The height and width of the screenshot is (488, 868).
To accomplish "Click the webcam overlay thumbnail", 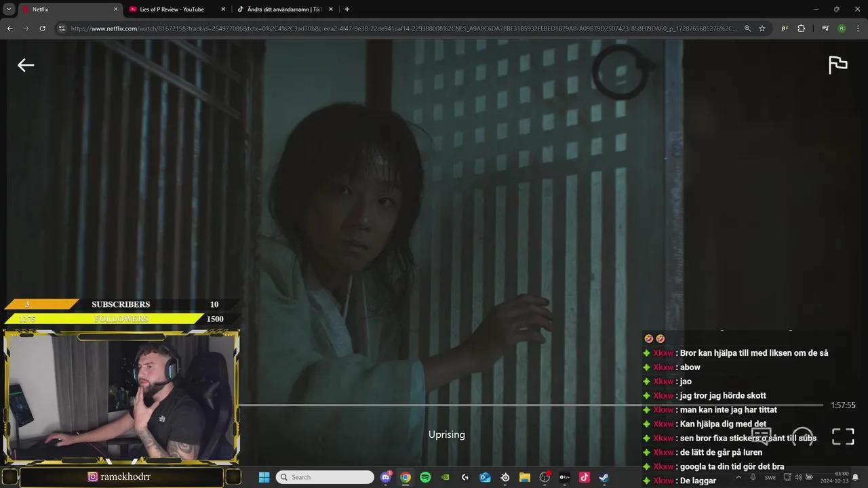I will tap(122, 397).
